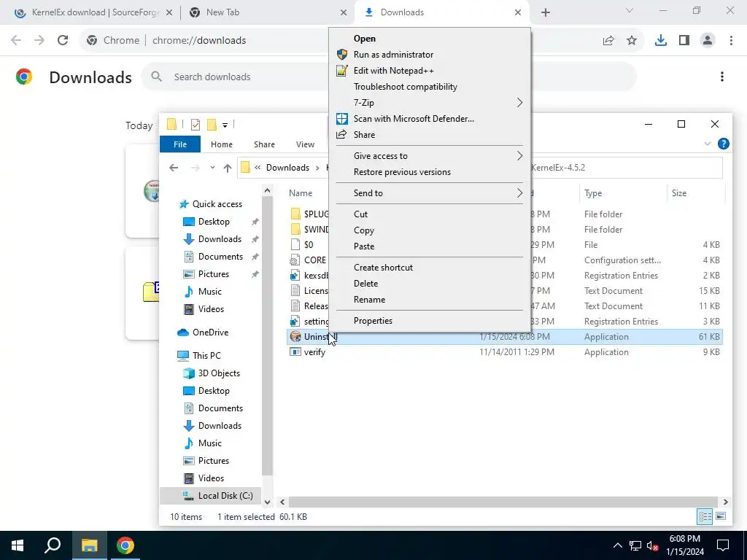
Task: Select Troubleshoot compatibility option
Action: point(405,87)
